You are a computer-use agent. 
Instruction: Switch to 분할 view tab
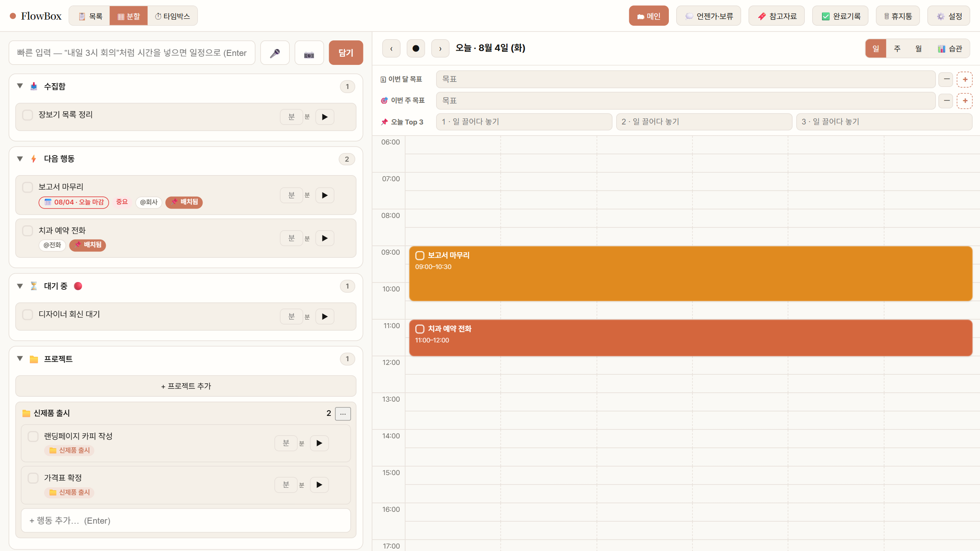(x=129, y=16)
